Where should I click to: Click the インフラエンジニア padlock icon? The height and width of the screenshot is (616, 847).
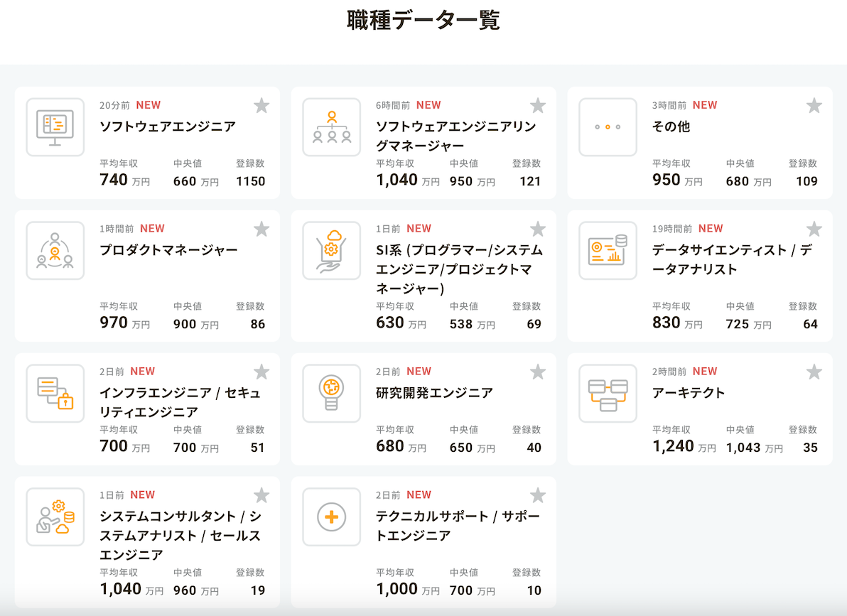[x=55, y=394]
